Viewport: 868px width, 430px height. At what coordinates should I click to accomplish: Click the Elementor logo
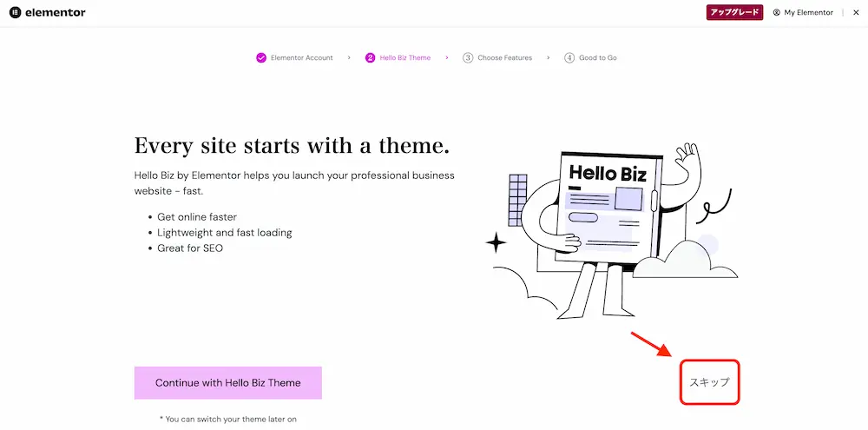pos(48,12)
